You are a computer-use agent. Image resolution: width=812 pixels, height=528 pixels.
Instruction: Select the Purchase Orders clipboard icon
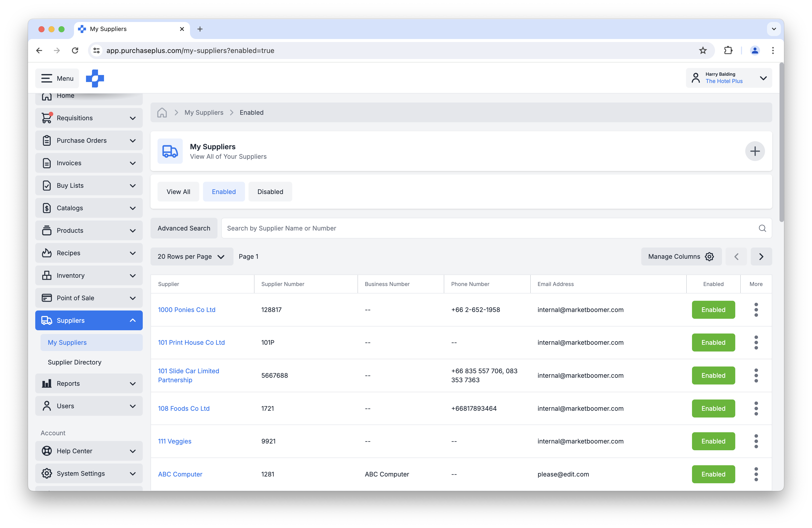coord(47,140)
